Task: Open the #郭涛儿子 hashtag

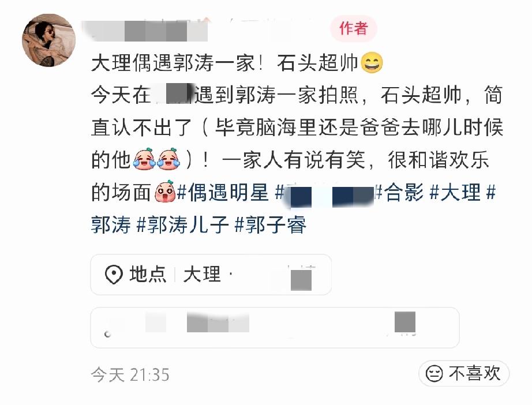Action: [183, 224]
